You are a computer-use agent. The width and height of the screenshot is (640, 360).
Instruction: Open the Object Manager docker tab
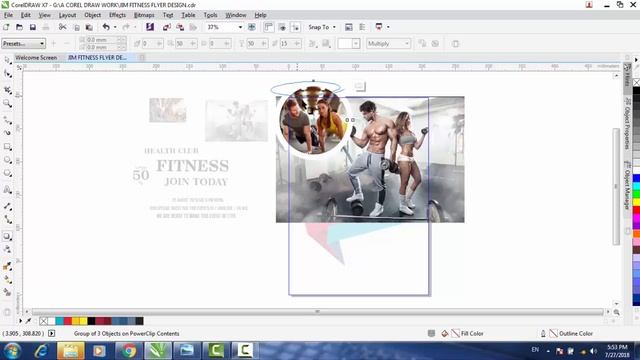[x=627, y=186]
